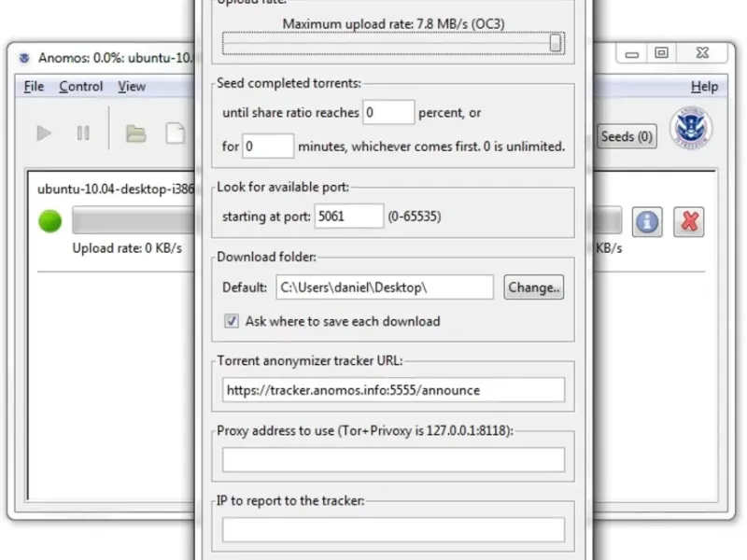Viewport: 747px width, 560px height.
Task: Click the Change.. download folder button
Action: 534,287
